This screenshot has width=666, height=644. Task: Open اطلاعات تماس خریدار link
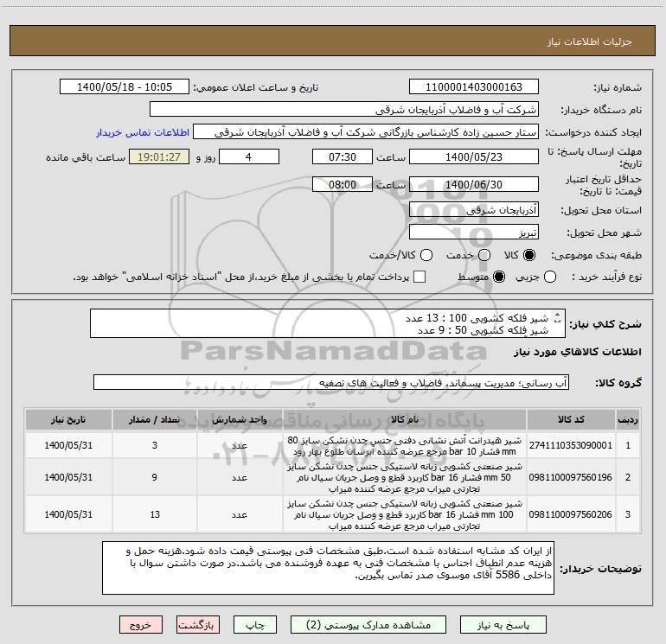143,132
